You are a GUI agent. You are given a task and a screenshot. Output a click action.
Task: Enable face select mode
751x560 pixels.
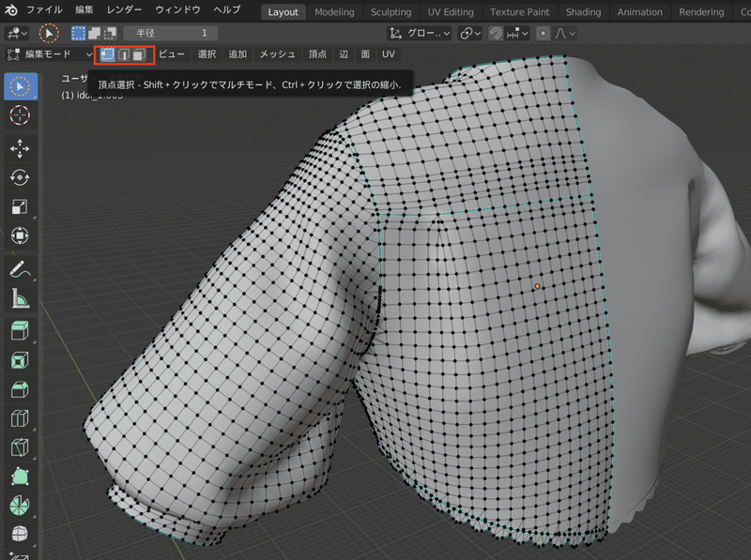pos(139,54)
